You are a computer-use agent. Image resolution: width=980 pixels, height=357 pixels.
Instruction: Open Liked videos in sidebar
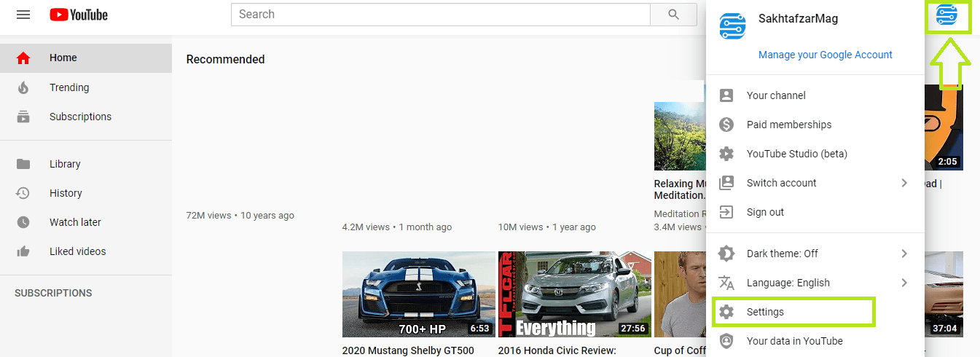pos(77,251)
